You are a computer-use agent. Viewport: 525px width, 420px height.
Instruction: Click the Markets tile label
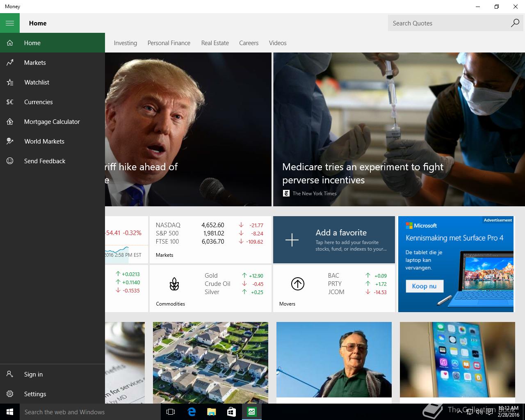164,255
